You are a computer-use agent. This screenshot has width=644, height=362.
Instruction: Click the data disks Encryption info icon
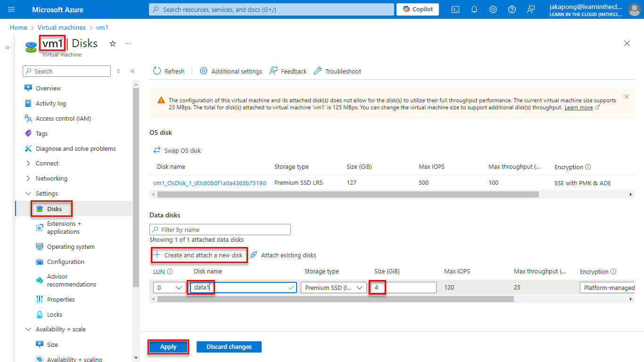pyautogui.click(x=613, y=271)
